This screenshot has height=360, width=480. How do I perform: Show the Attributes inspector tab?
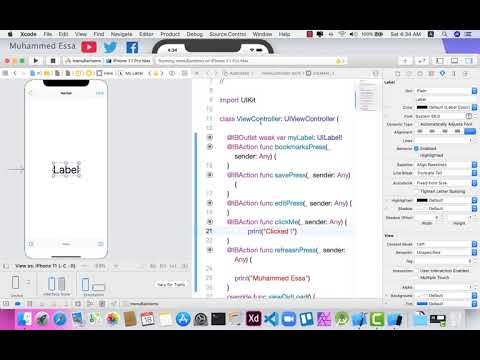click(x=442, y=73)
